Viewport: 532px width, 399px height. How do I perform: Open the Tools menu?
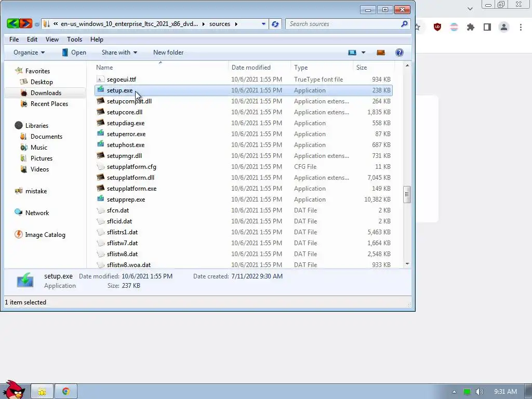click(x=75, y=39)
